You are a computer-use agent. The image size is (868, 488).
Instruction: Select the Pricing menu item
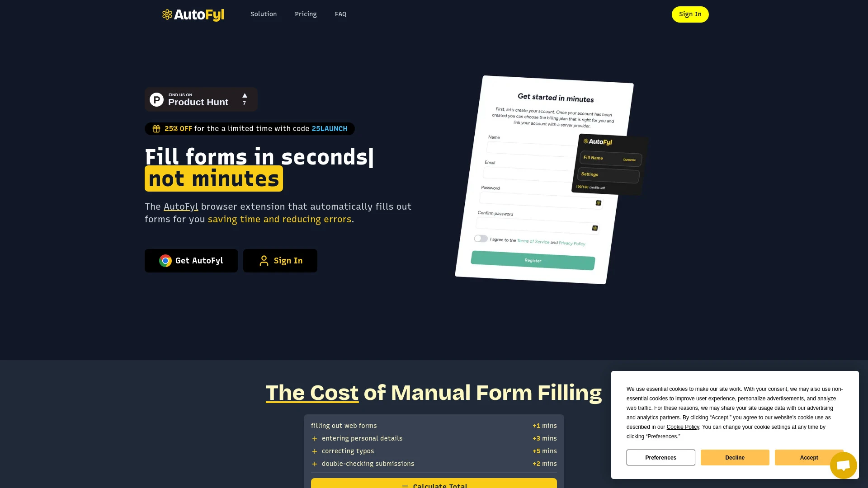pos(305,14)
